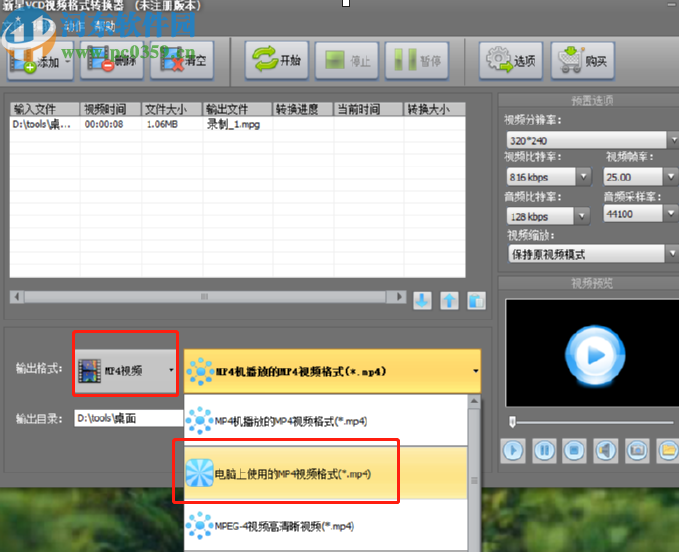Viewport: 679px width, 552px height.
Task: Click the 删除 remove video button
Action: coord(111,60)
